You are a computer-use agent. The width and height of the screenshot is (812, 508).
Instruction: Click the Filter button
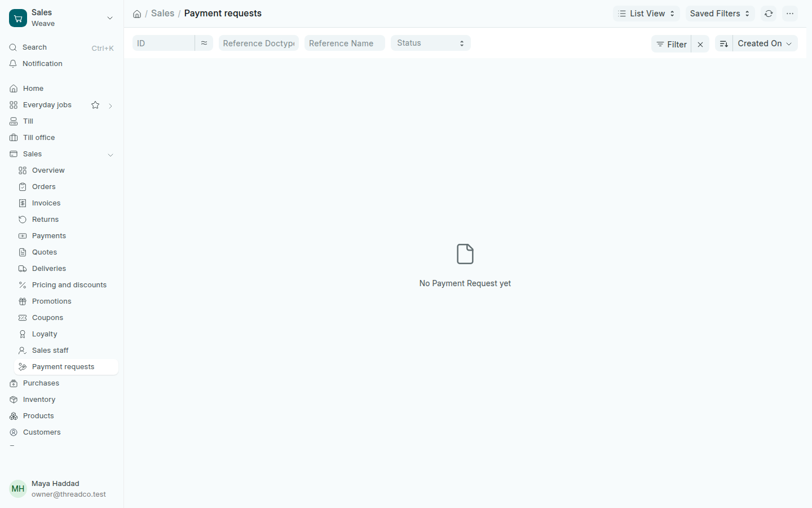pyautogui.click(x=671, y=44)
